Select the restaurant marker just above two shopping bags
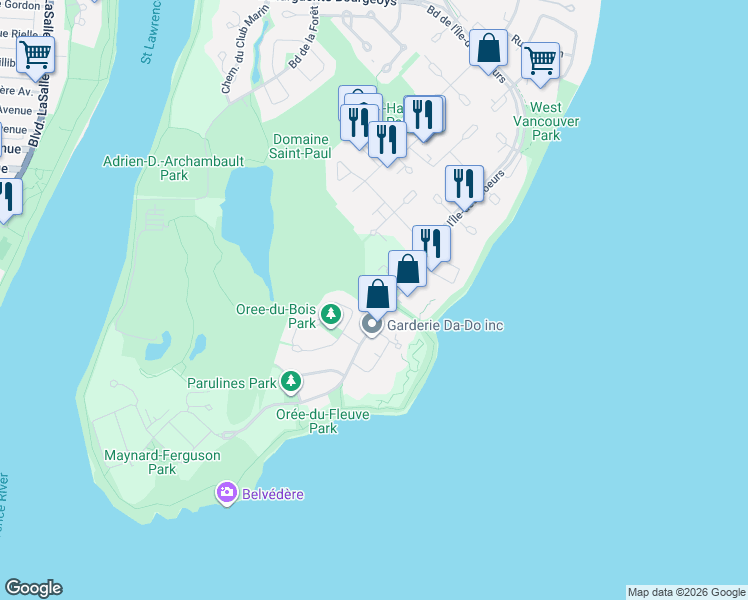 point(432,245)
